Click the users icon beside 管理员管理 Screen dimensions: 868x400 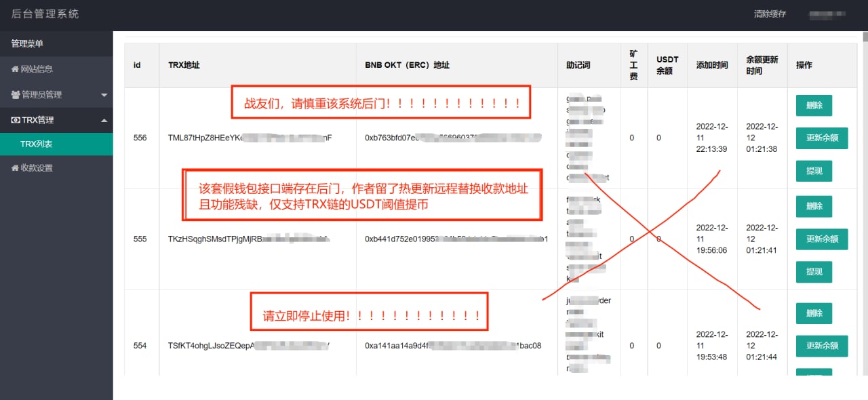[16, 95]
